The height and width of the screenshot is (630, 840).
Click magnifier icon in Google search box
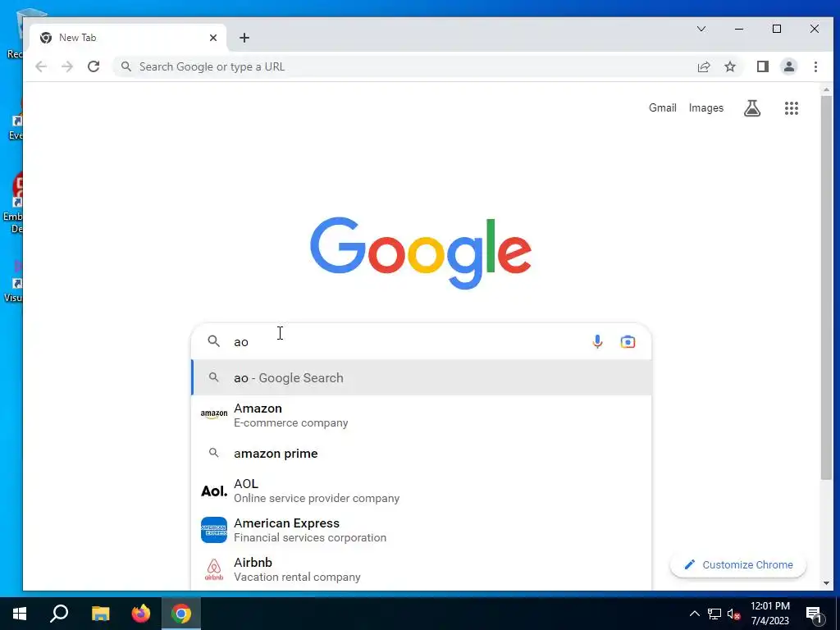[214, 341]
